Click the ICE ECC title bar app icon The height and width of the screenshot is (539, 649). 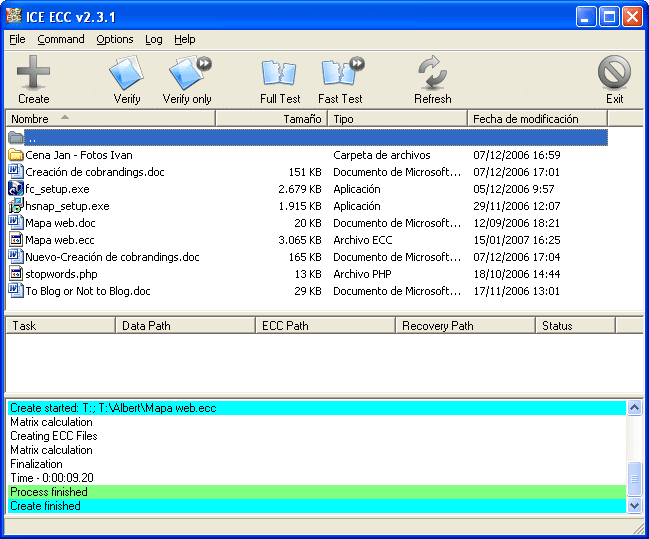[x=14, y=16]
